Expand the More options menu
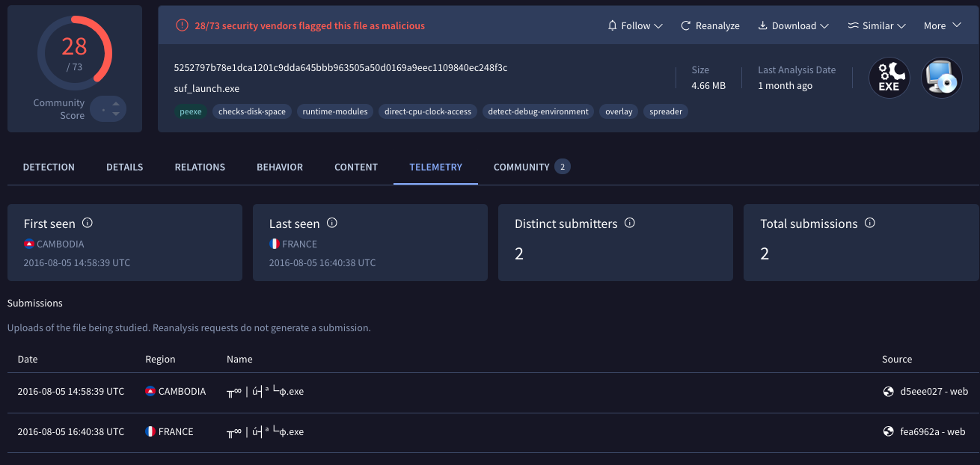Viewport: 980px width, 465px height. [942, 25]
